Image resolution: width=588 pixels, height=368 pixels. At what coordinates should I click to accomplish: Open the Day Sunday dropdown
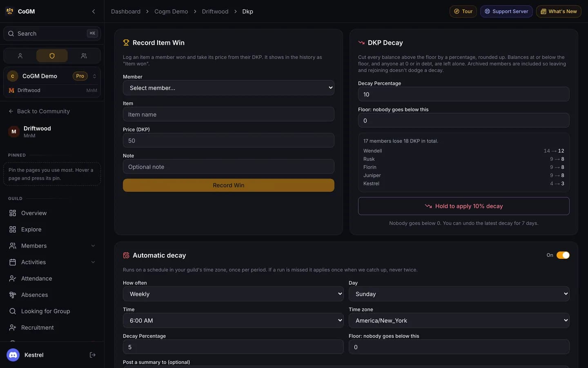click(459, 294)
